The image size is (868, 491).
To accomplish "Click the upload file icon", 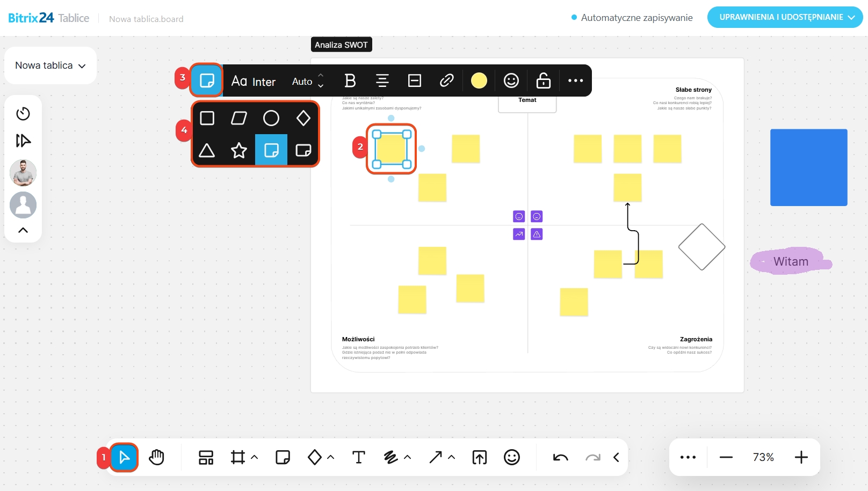I will (479, 457).
